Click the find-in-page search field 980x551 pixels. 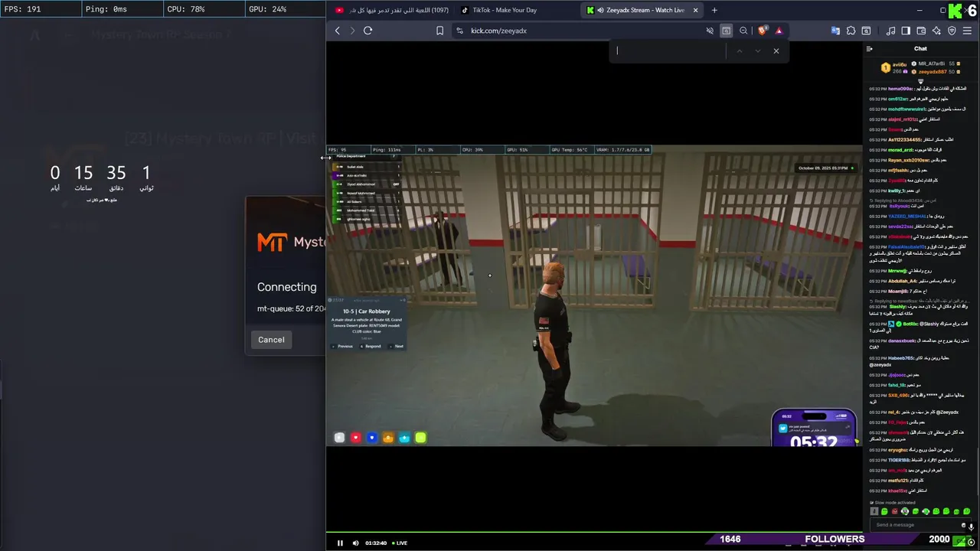(670, 51)
